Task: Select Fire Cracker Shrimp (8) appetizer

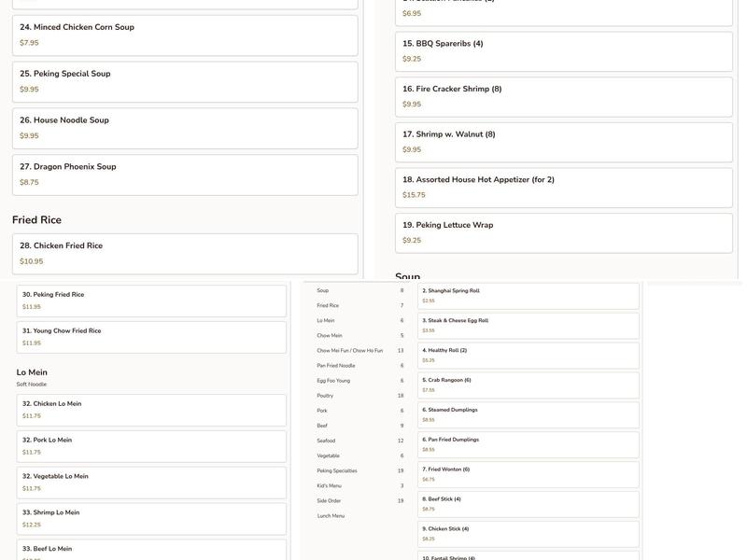Action: (563, 97)
